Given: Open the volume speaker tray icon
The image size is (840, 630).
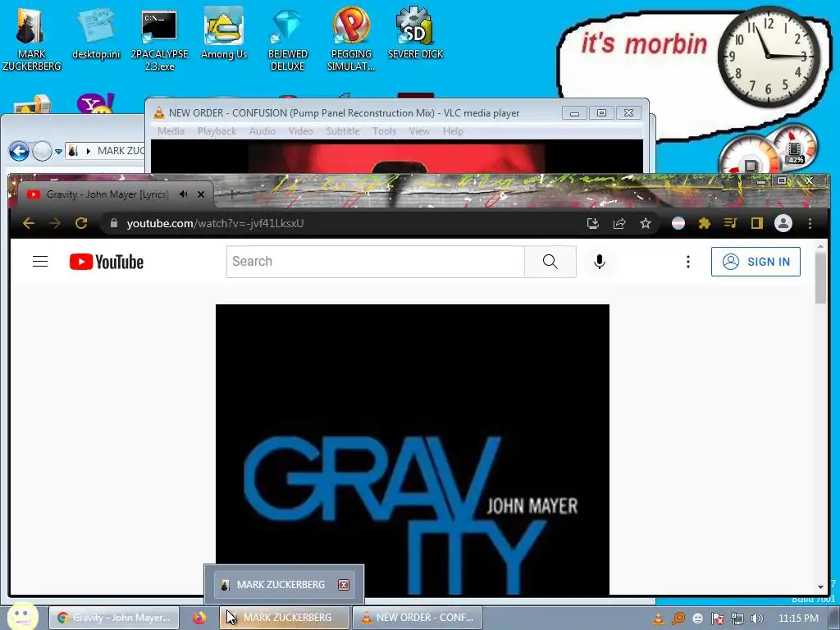Looking at the screenshot, I should (x=757, y=619).
